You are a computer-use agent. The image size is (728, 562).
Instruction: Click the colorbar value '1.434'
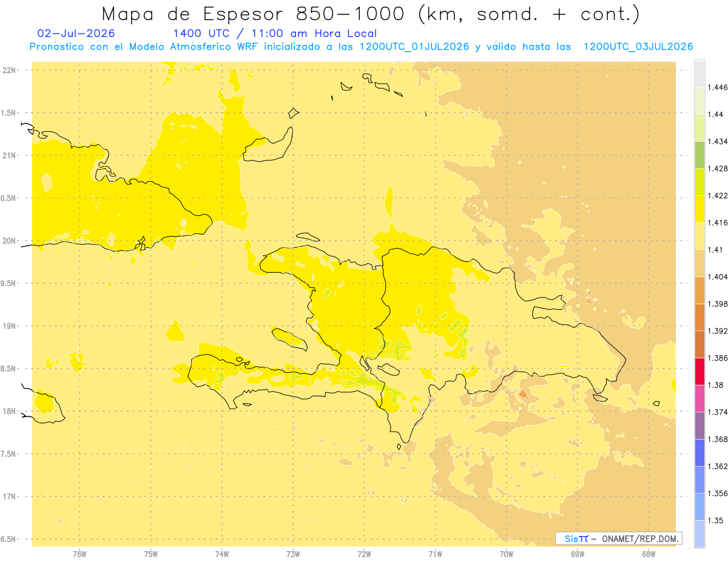[717, 141]
